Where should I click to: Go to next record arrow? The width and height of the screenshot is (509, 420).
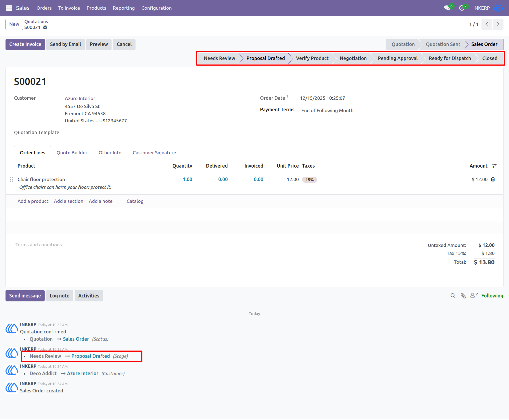coord(498,24)
